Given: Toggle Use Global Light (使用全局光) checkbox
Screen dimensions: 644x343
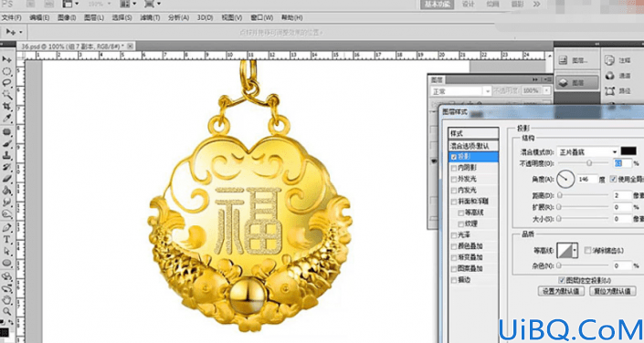Looking at the screenshot, I should (613, 179).
